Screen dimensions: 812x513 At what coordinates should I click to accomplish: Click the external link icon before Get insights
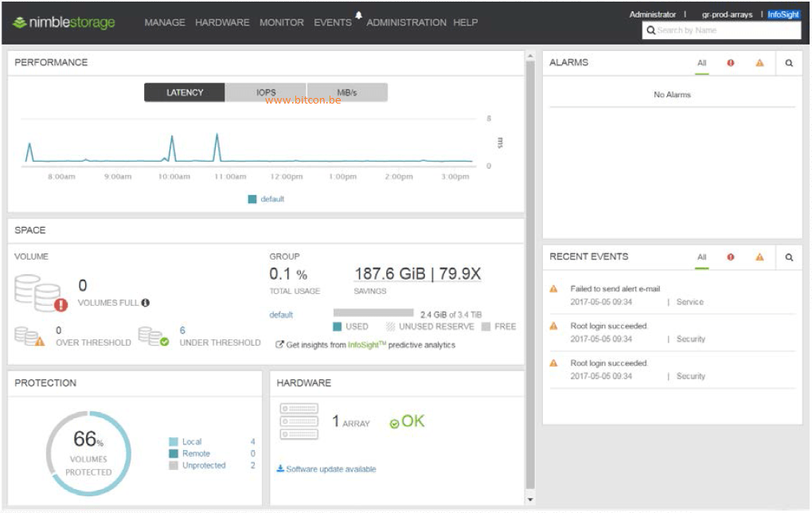pyautogui.click(x=279, y=345)
